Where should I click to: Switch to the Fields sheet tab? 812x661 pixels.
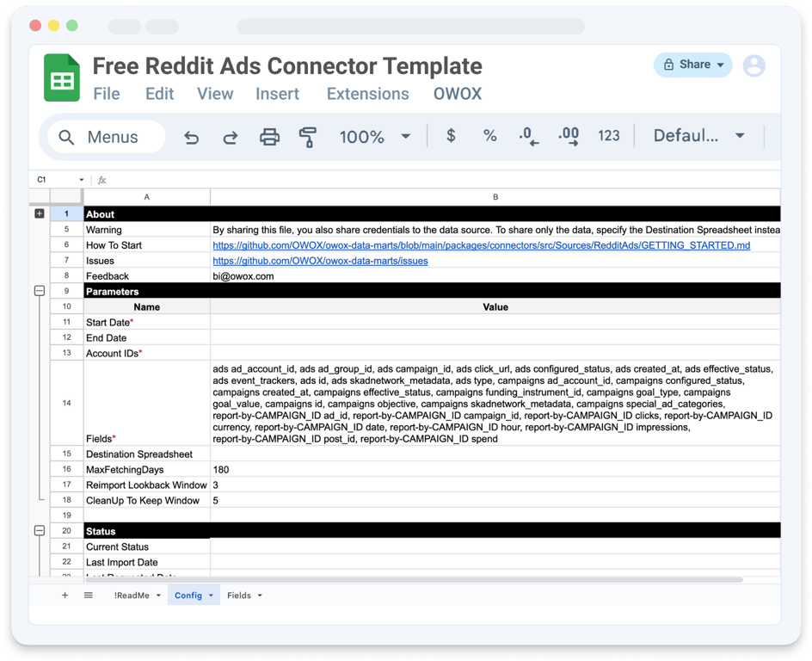click(239, 596)
